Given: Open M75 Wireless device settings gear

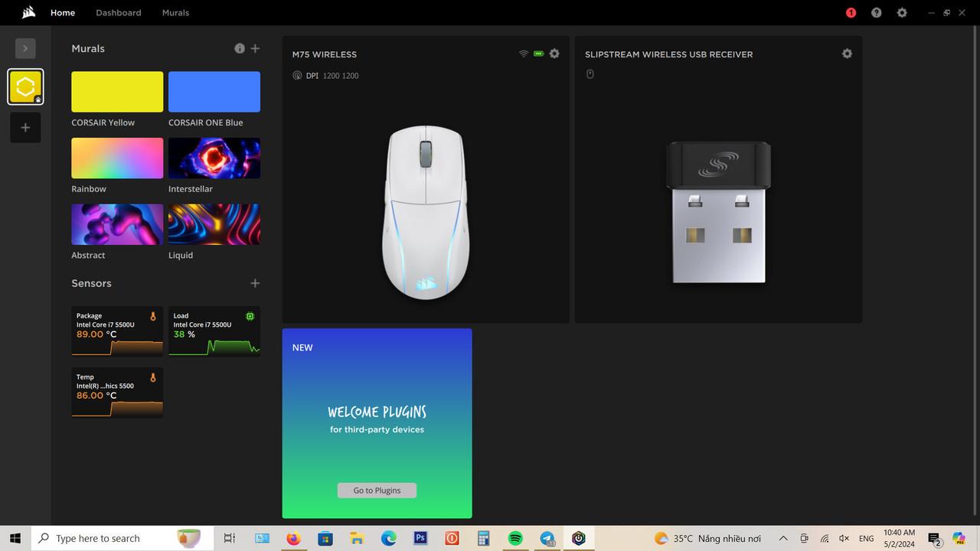Looking at the screenshot, I should click(554, 54).
